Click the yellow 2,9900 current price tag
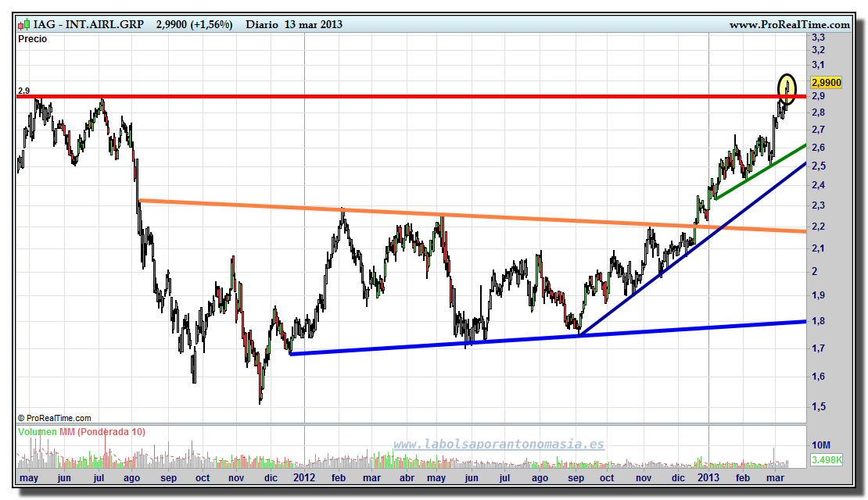 click(827, 82)
